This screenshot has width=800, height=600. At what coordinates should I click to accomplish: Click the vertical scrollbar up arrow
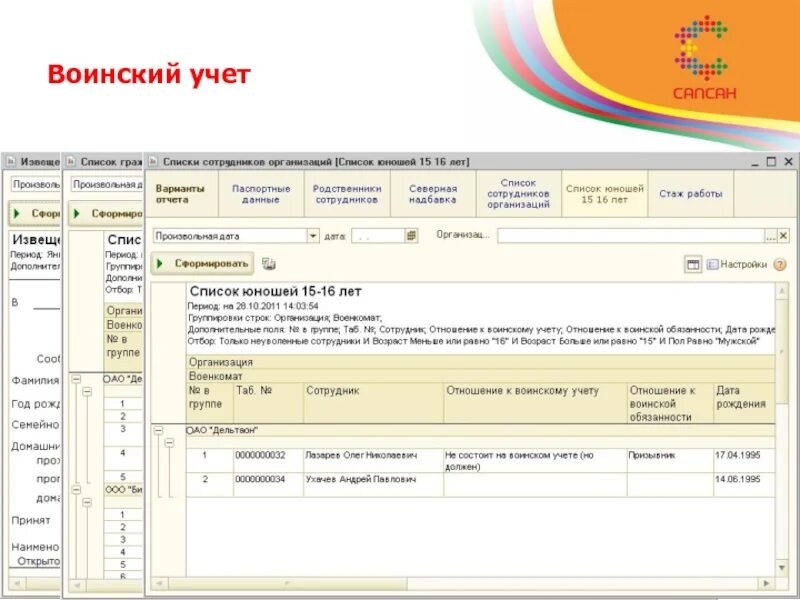(782, 291)
